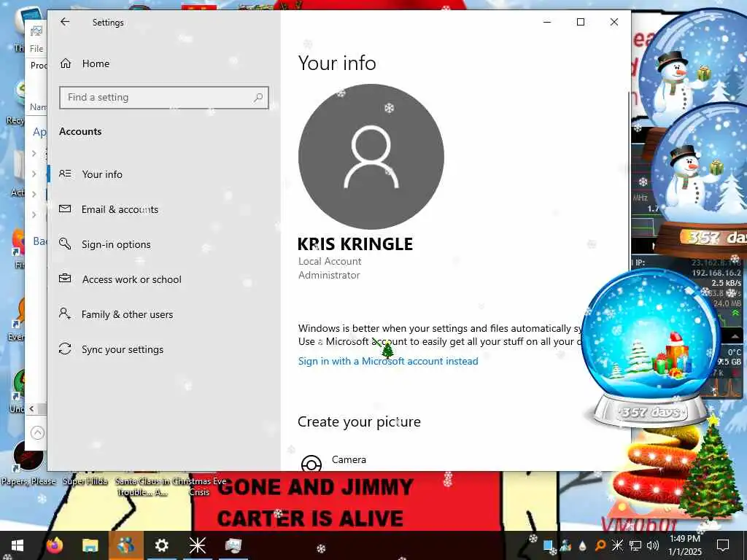Launch Firefox from the taskbar

[x=54, y=545]
